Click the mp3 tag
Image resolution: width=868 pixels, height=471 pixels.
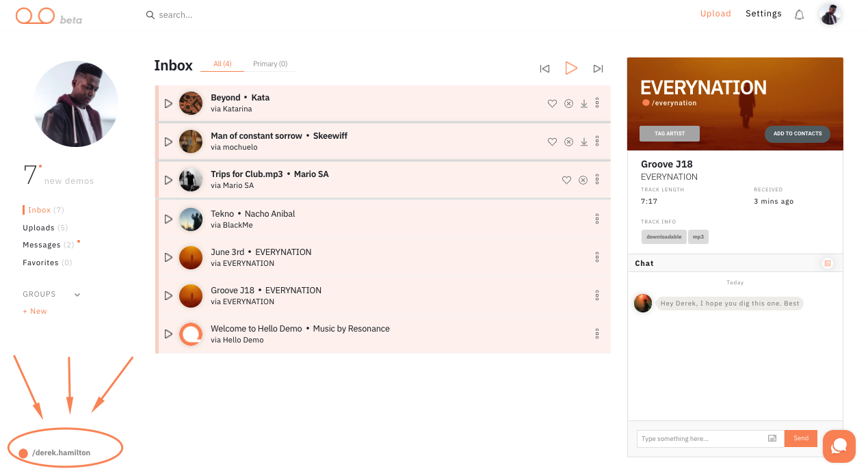pyautogui.click(x=698, y=237)
